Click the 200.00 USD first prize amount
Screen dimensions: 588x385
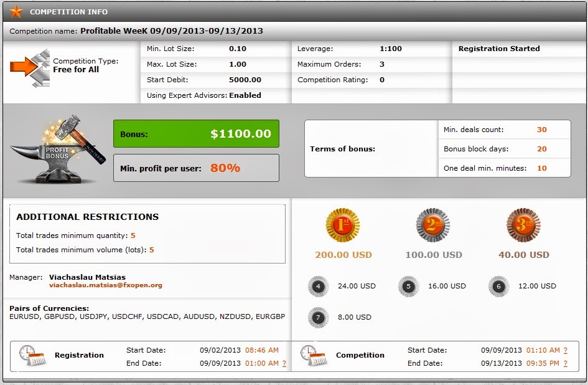point(343,255)
